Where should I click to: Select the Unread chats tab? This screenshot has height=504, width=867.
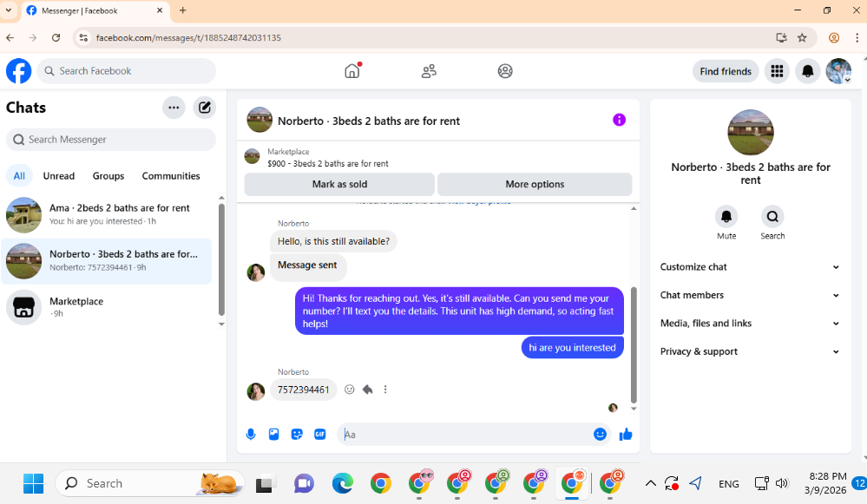[59, 176]
